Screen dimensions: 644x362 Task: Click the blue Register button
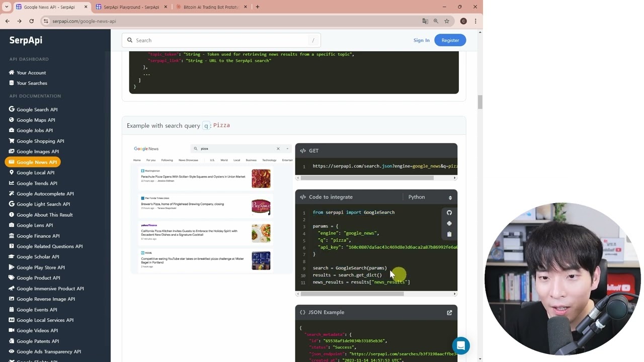450,40
